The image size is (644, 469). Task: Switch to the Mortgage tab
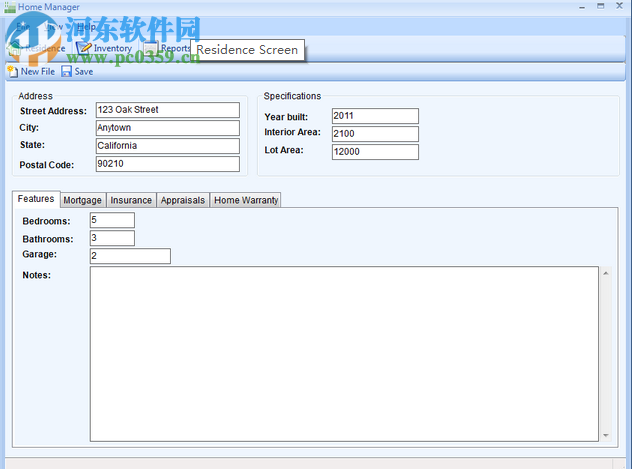click(83, 200)
